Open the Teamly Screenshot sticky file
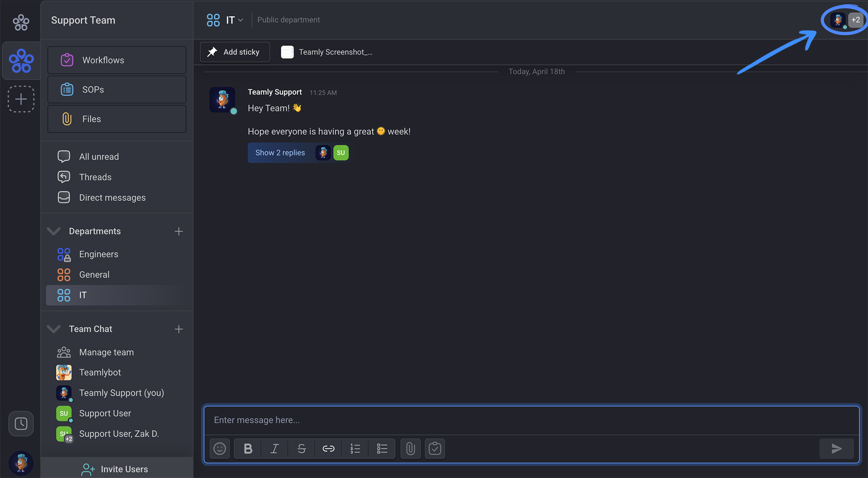868x478 pixels. tap(327, 52)
